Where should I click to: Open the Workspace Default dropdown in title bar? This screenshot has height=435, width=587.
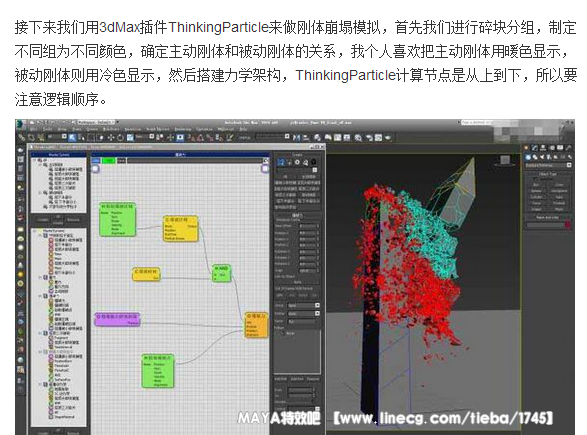click(97, 122)
